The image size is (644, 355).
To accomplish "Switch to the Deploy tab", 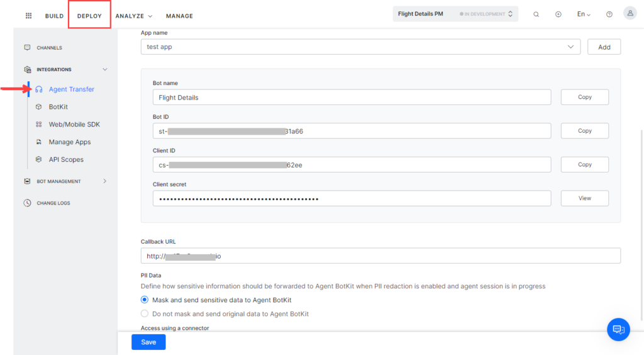I will pos(89,16).
